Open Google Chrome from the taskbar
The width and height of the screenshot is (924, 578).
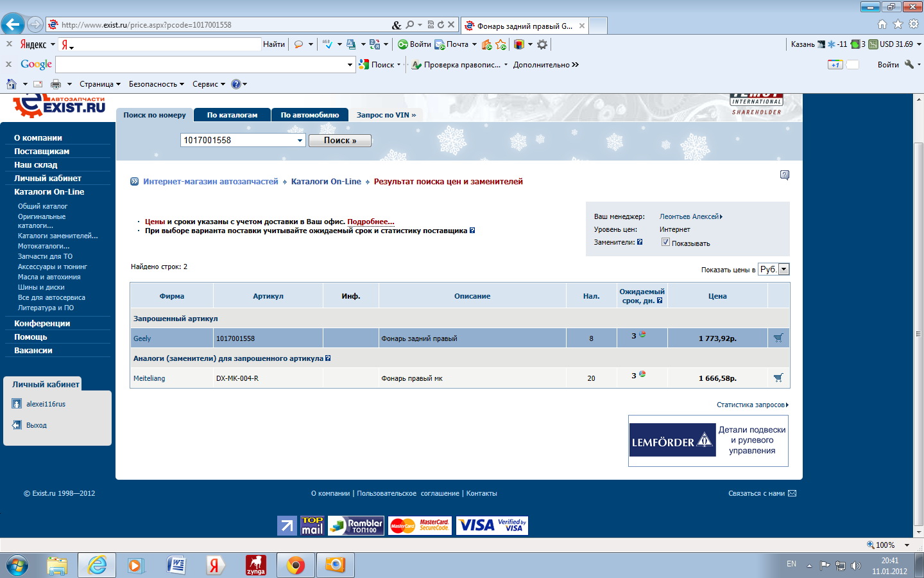tap(296, 566)
